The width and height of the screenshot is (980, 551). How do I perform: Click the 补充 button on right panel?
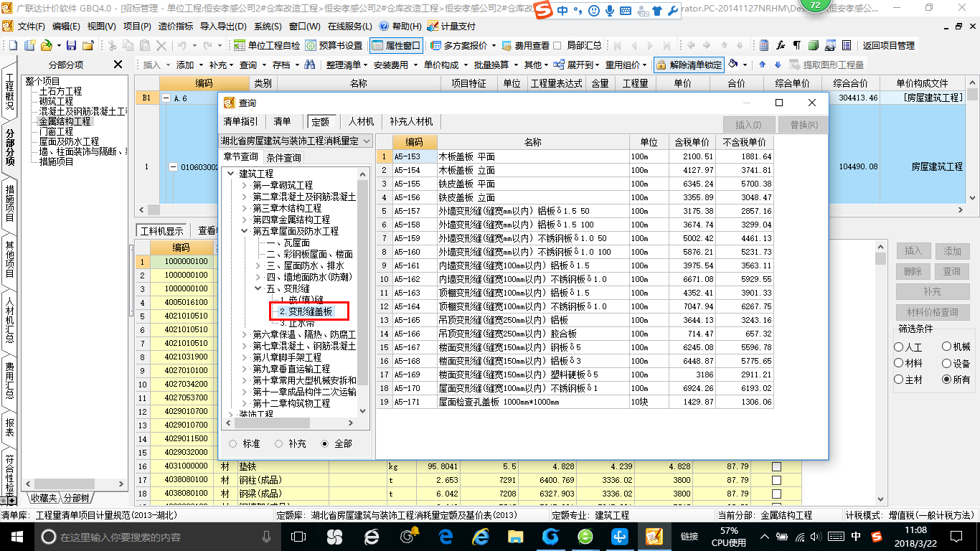coord(933,292)
